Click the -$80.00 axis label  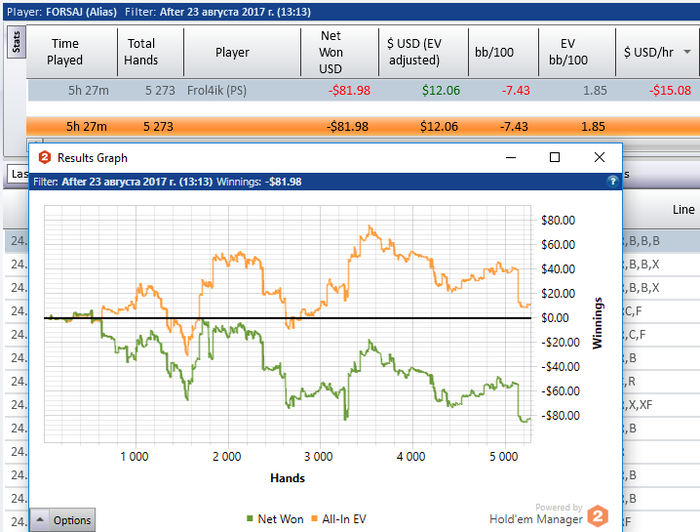(x=560, y=416)
